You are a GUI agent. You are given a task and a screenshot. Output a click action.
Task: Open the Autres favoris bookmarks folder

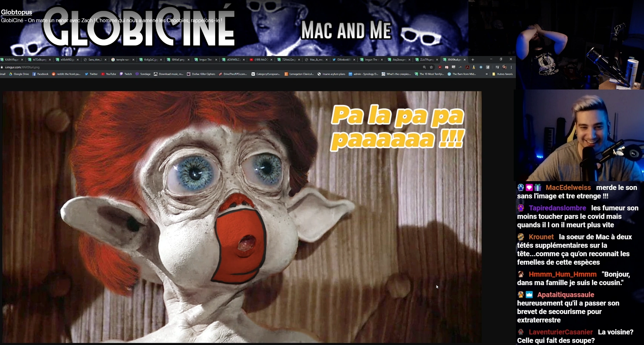coord(502,74)
